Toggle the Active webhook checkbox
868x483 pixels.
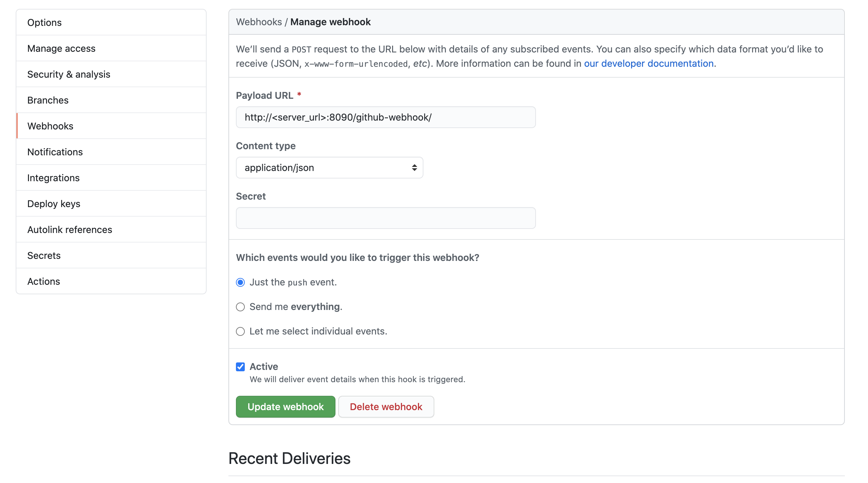(240, 367)
